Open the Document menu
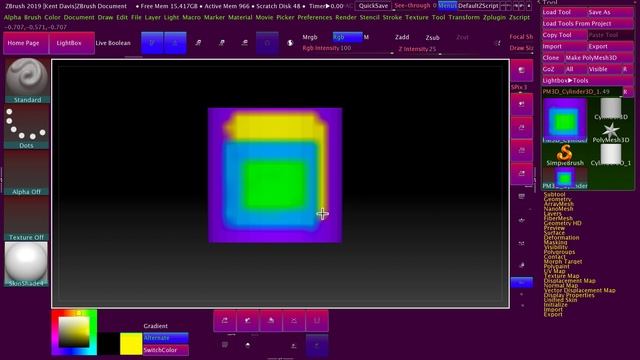The width and height of the screenshot is (640, 360). pos(79,18)
